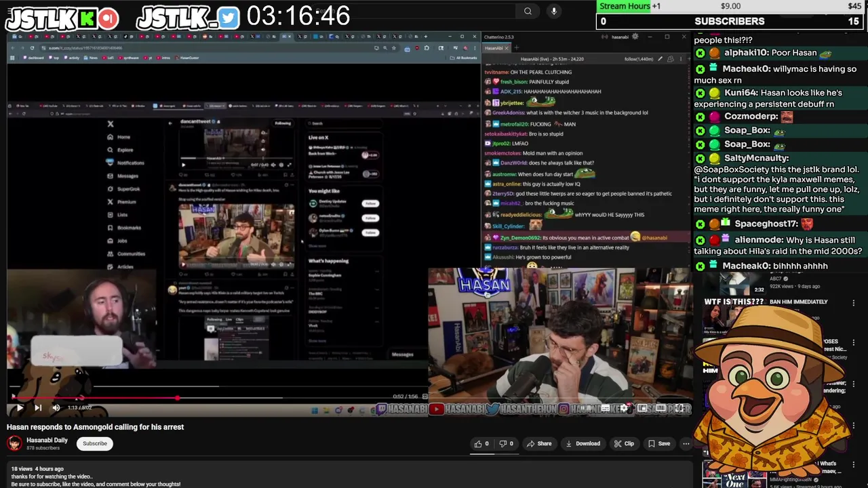
Task: Open Messages in the X sidebar
Action: [x=122, y=176]
